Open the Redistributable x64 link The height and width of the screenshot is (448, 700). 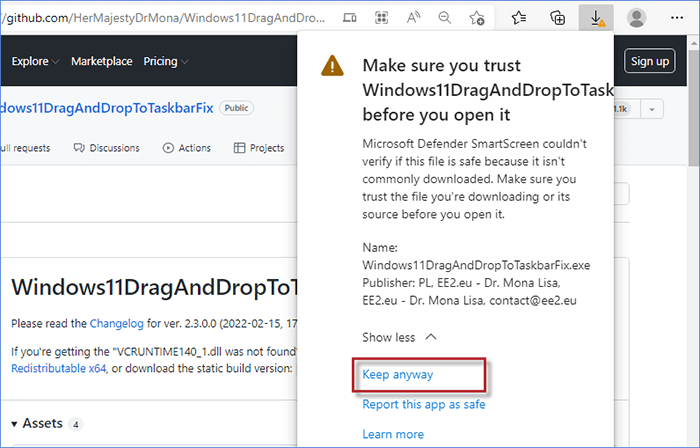coord(58,369)
